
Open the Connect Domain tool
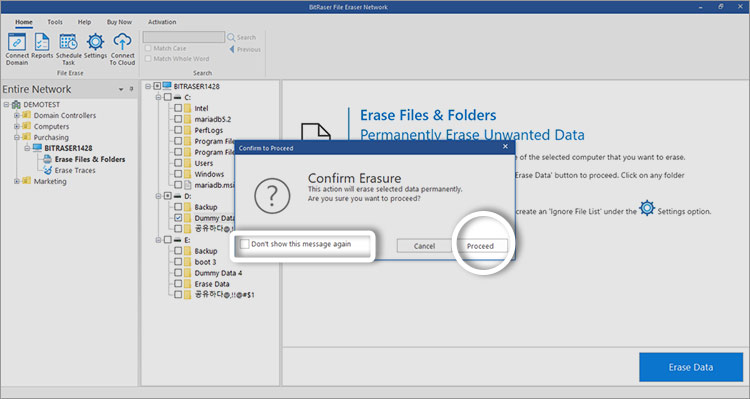click(x=17, y=49)
